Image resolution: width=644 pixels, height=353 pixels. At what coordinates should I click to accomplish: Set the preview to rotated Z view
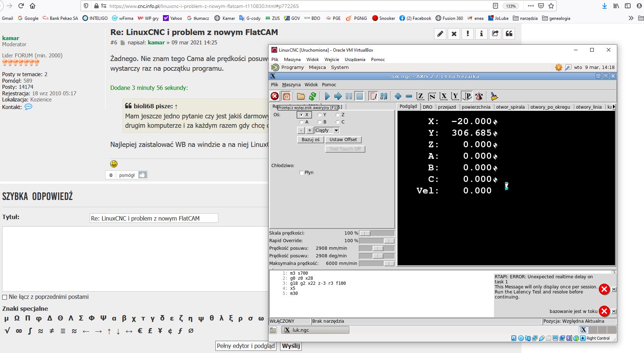coord(432,96)
